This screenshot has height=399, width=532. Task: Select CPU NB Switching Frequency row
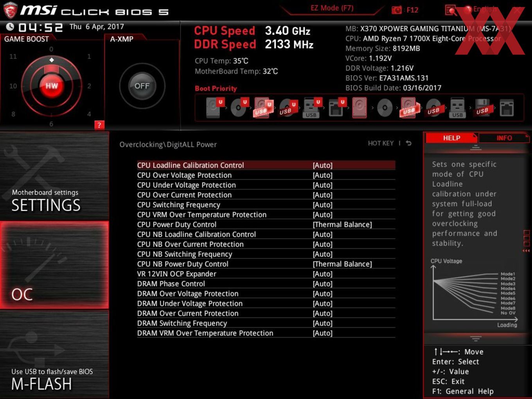point(266,254)
